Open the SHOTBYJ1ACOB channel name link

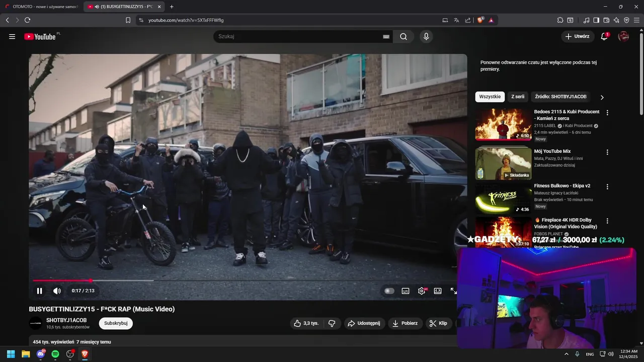pyautogui.click(x=66, y=320)
